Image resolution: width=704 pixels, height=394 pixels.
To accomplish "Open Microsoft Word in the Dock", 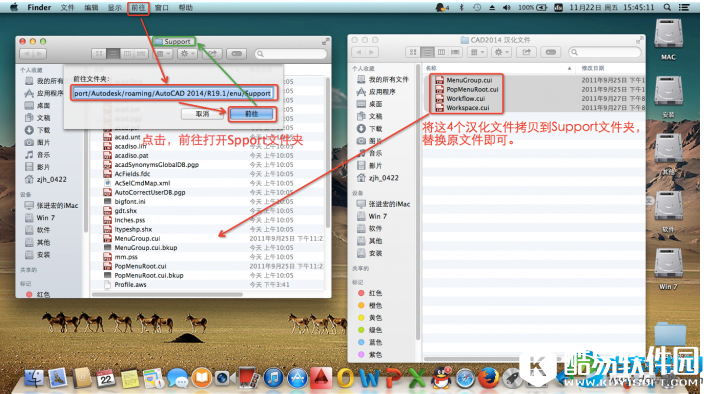I will pos(370,378).
